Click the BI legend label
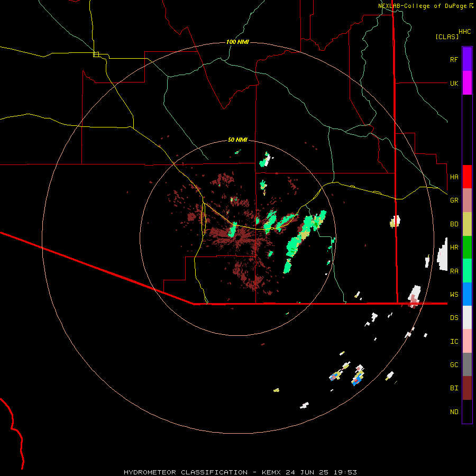 pyautogui.click(x=454, y=388)
